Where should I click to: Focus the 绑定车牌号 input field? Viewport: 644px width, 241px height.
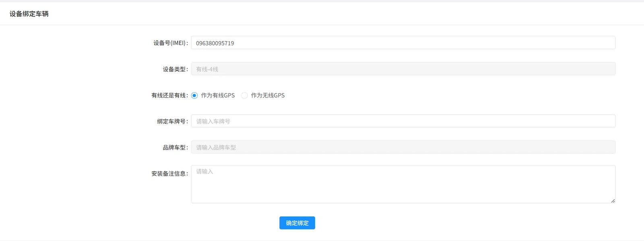pyautogui.click(x=403, y=121)
